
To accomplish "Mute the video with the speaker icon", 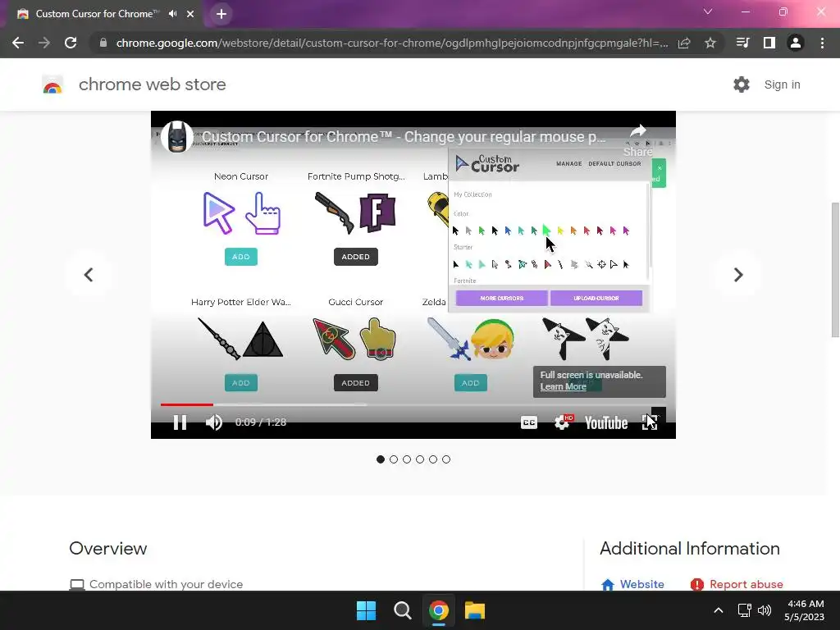I will (214, 422).
